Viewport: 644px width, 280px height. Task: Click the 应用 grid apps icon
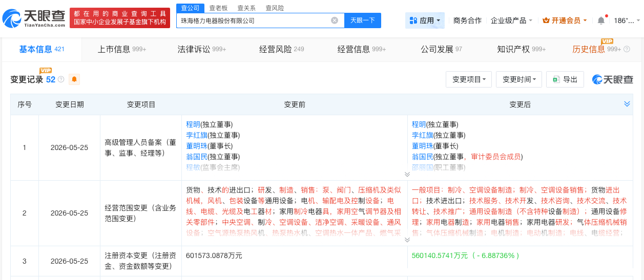pyautogui.click(x=413, y=20)
